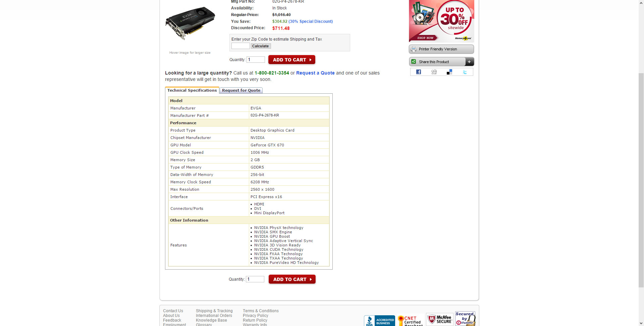Open Shipping & Tracking footer link
The height and width of the screenshot is (326, 644).
pos(214,311)
